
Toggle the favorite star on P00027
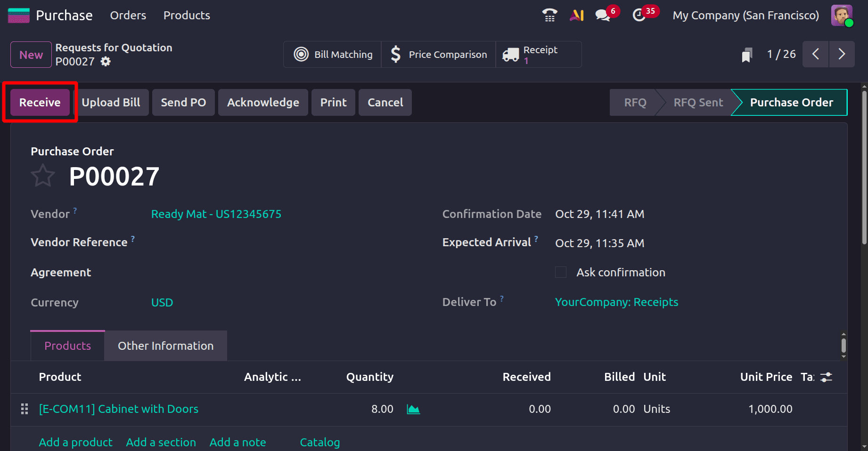click(43, 175)
